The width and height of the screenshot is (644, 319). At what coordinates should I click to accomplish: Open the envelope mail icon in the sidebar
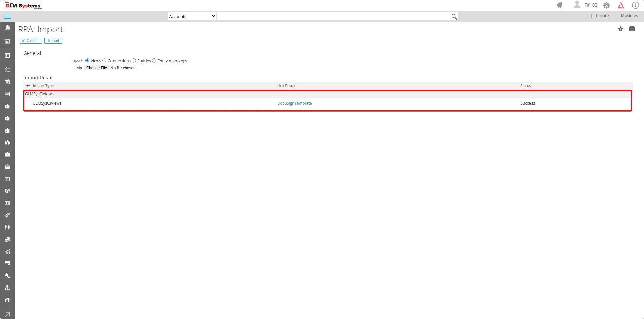tap(7, 167)
